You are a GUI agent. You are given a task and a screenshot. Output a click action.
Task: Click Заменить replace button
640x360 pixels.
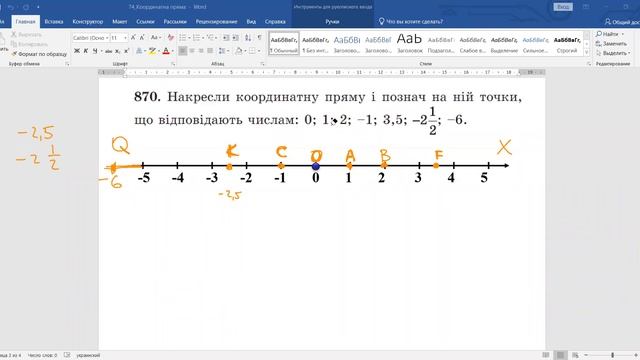pos(611,44)
